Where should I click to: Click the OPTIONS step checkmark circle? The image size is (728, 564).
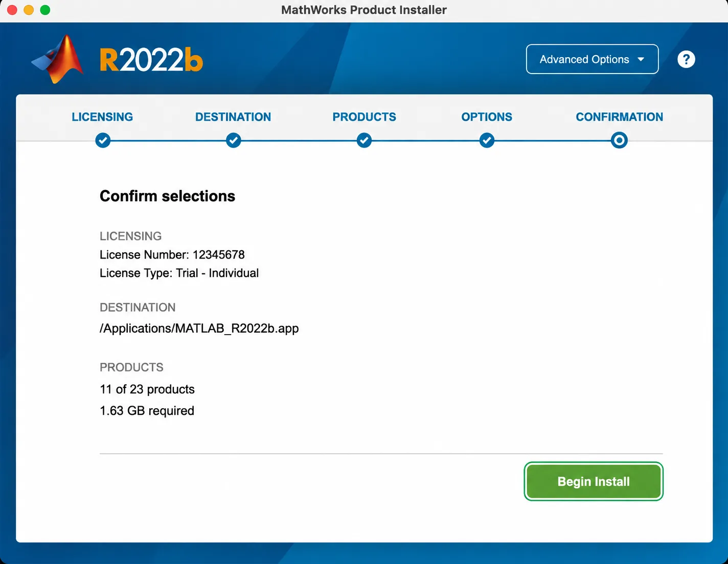point(487,140)
